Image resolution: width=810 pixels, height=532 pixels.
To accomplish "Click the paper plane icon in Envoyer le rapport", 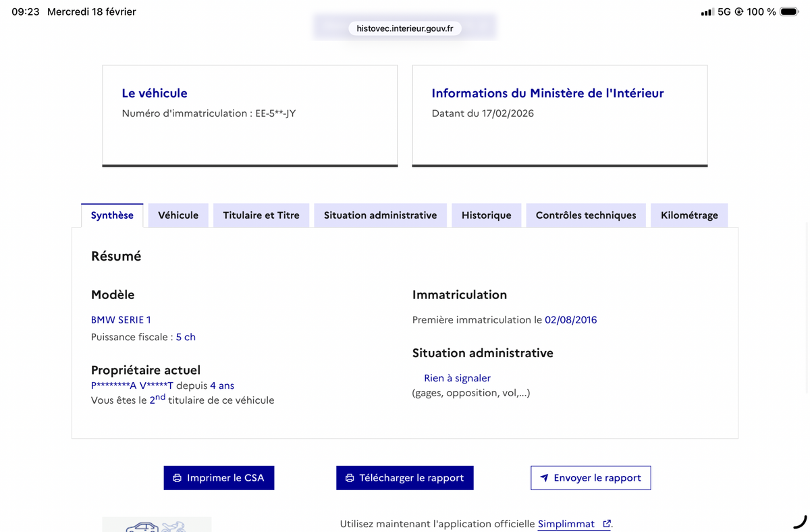I will point(544,478).
